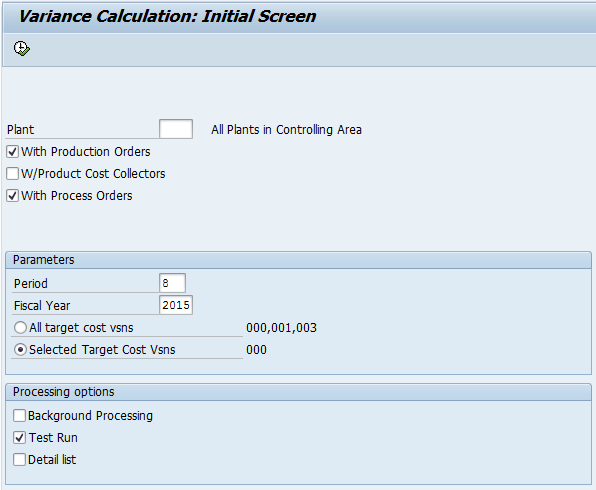Click the Variance Calculation: Initial Screen title
This screenshot has height=490, width=596.
[167, 16]
